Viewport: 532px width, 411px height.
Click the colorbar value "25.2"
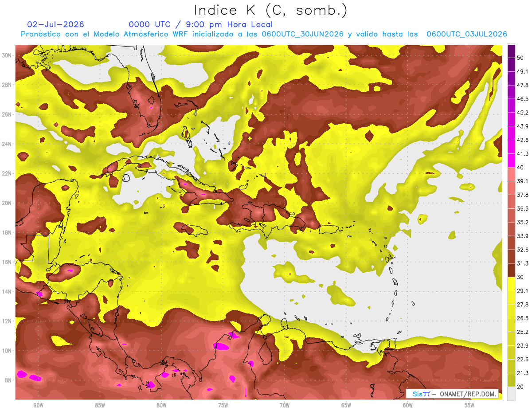[522, 332]
